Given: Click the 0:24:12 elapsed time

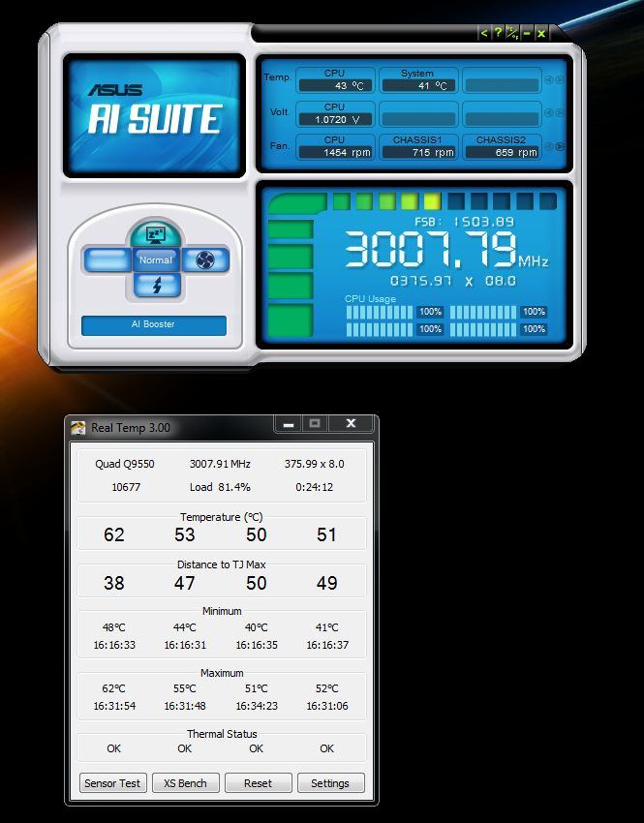Looking at the screenshot, I should 315,487.
